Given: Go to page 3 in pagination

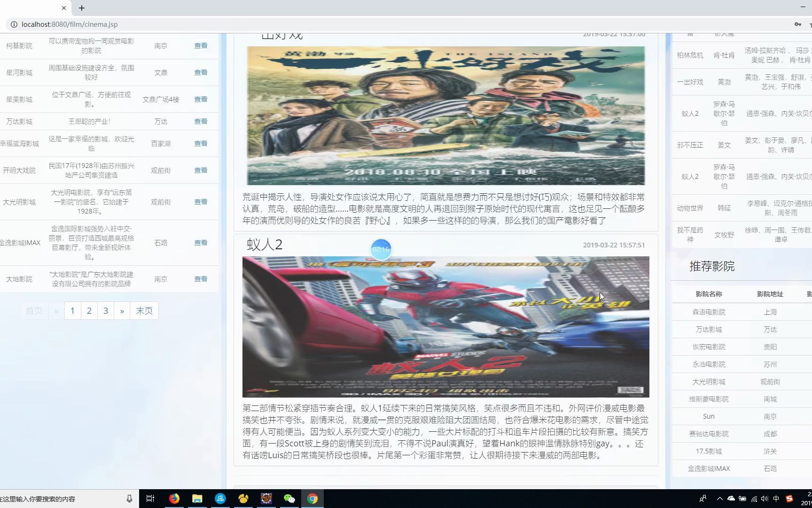Looking at the screenshot, I should (106, 310).
